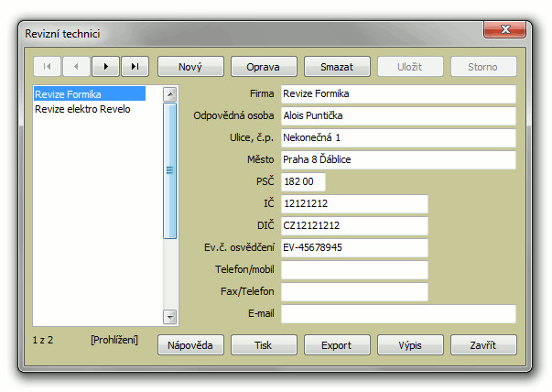Click the Oprava button
This screenshot has width=552, height=392.
pyautogui.click(x=264, y=67)
